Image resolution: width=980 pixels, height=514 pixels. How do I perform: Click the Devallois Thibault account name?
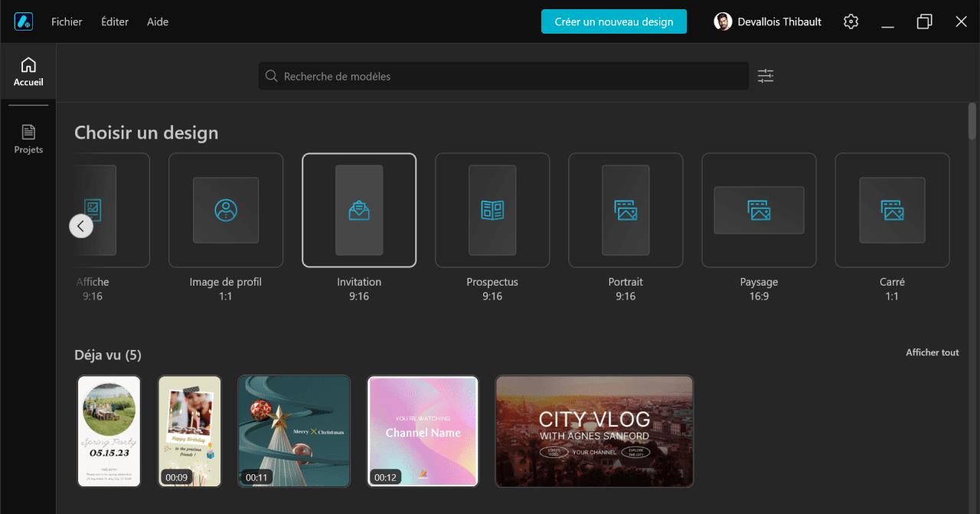[x=779, y=21]
